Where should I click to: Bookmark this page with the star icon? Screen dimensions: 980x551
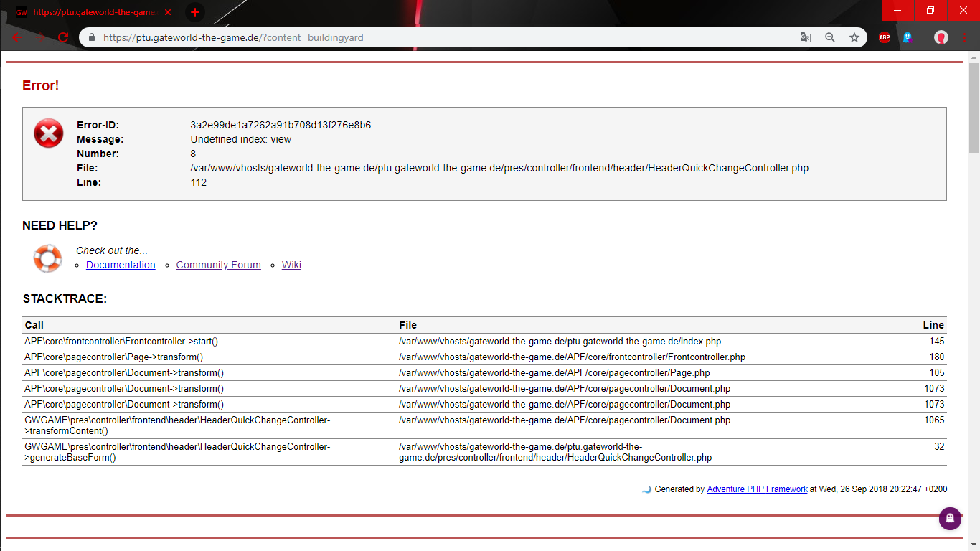coord(854,37)
